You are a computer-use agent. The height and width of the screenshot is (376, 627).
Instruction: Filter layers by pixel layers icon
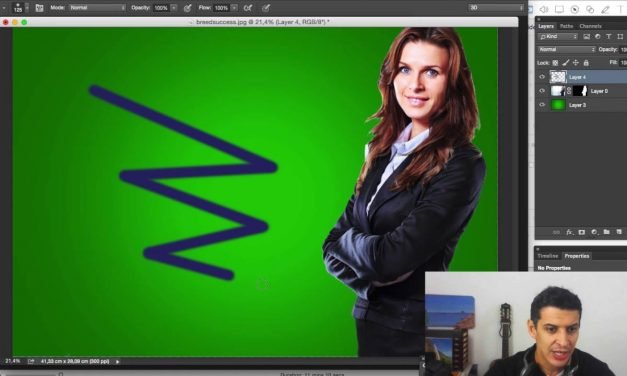587,36
